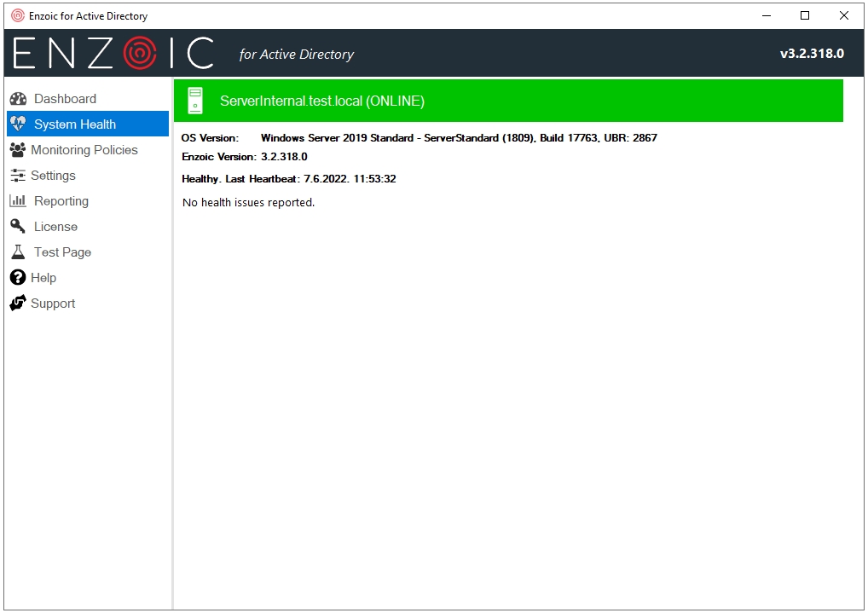Select License in the sidebar
868x613 pixels.
[55, 227]
